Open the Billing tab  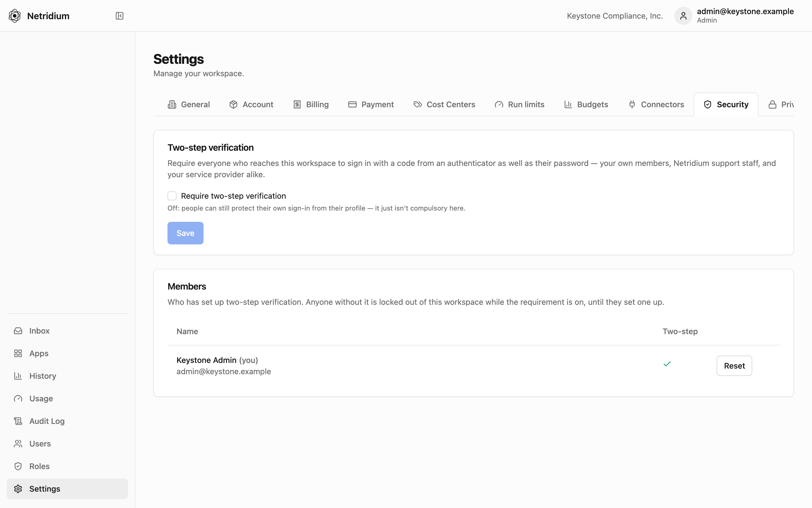(x=311, y=104)
